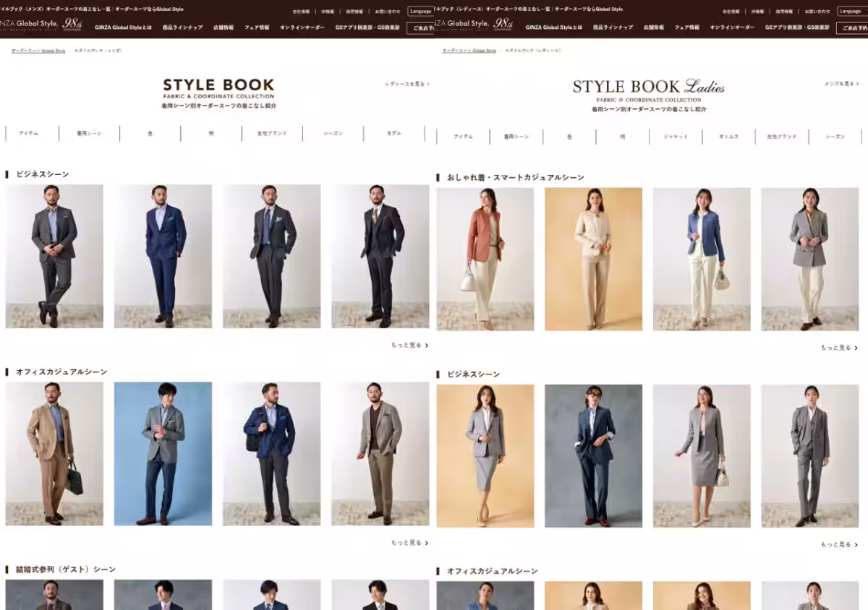Click the 98th anniversary emblem on ladies' page
Viewport: 868px width, 610px height.
coord(503,24)
